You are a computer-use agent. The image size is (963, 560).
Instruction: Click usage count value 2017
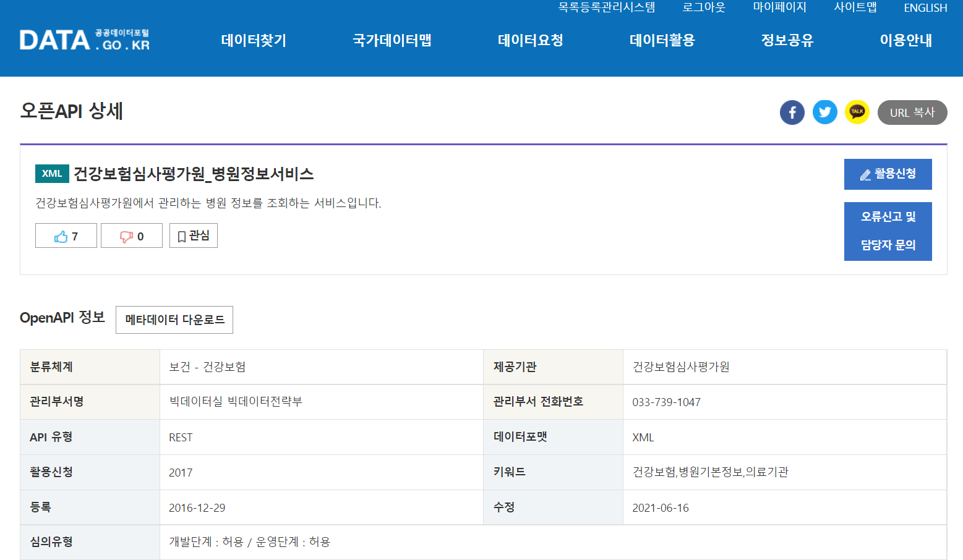click(x=181, y=473)
